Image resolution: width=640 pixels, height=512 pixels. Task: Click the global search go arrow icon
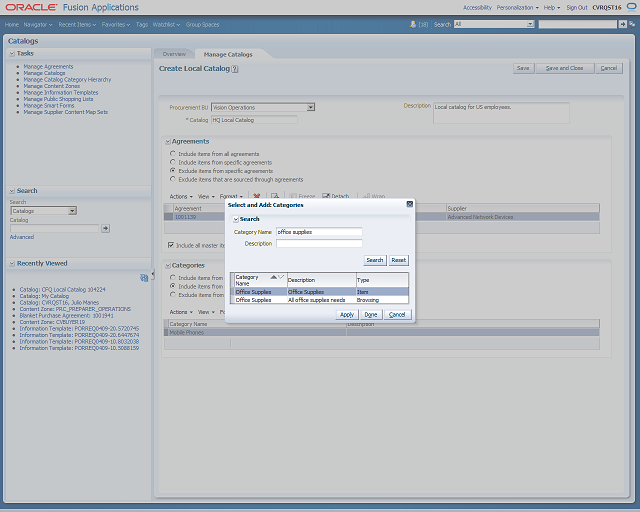tap(622, 24)
